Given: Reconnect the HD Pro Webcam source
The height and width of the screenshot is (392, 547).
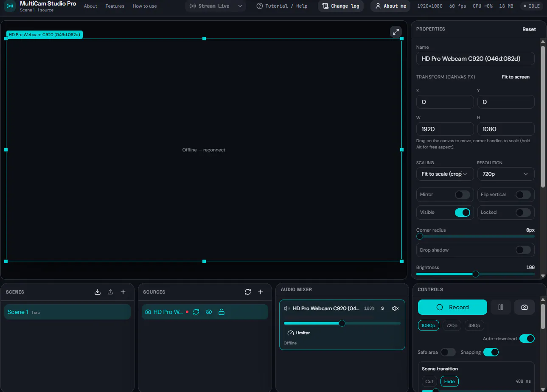Looking at the screenshot, I should point(196,312).
